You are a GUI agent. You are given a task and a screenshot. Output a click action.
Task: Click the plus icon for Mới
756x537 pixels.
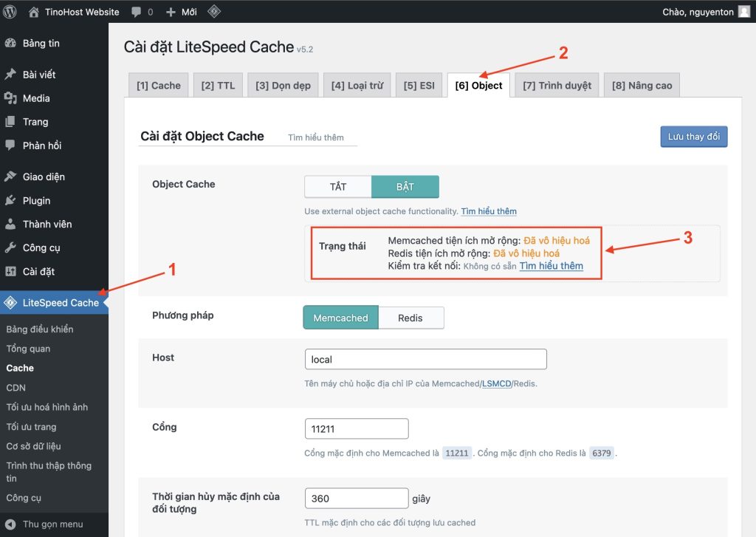click(x=171, y=12)
